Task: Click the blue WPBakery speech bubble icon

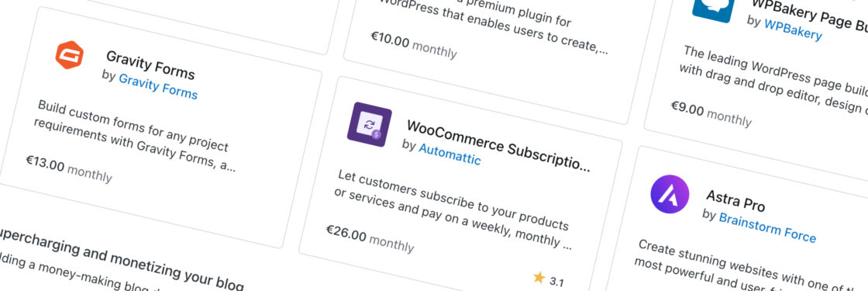Action: [713, 9]
